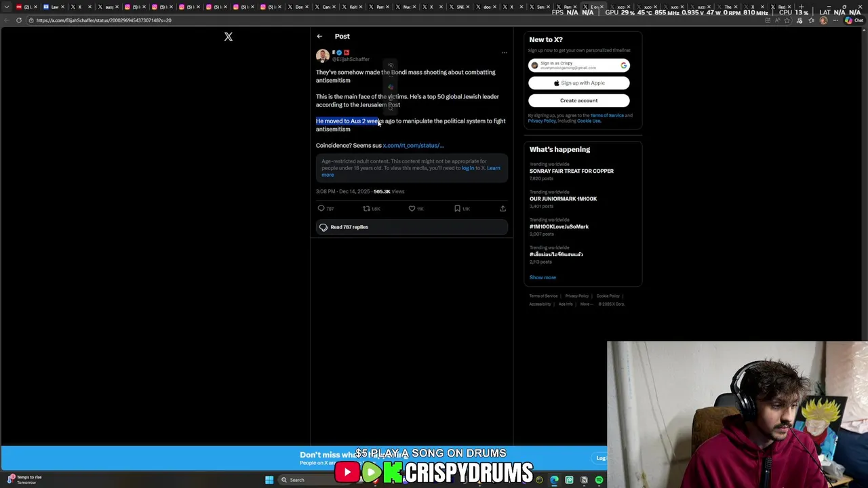The width and height of the screenshot is (868, 488).
Task: Open footer Terms of Service link
Action: coord(543,296)
